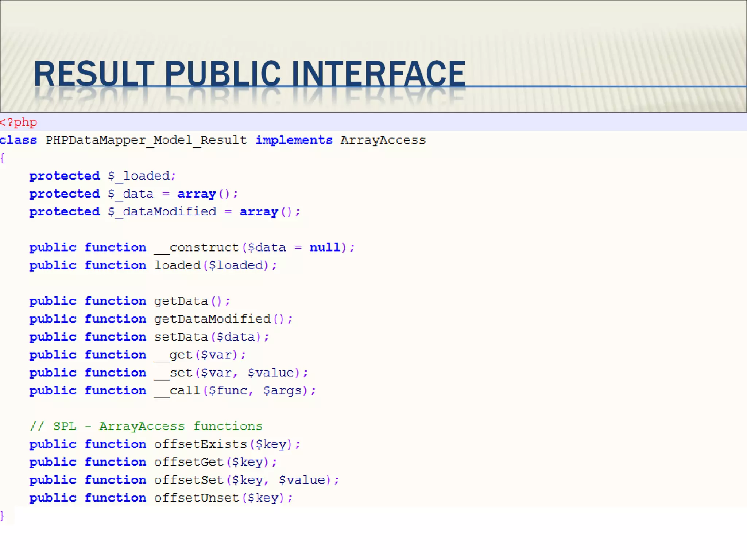747x560 pixels.
Task: Click the closing curly brace of the class
Action: [x=3, y=516]
